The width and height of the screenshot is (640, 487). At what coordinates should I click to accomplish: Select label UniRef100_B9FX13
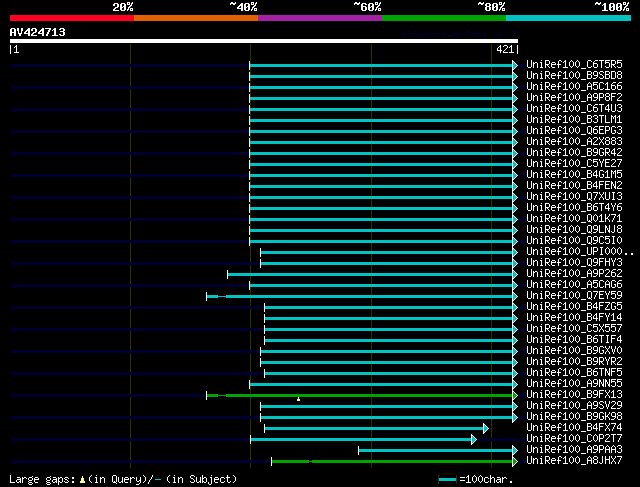(x=574, y=395)
